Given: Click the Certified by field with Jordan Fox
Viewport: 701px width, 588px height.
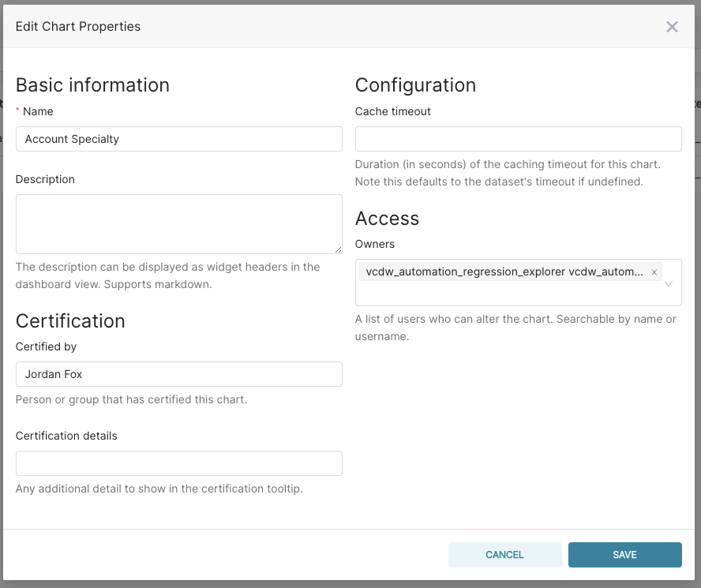Looking at the screenshot, I should coord(178,374).
